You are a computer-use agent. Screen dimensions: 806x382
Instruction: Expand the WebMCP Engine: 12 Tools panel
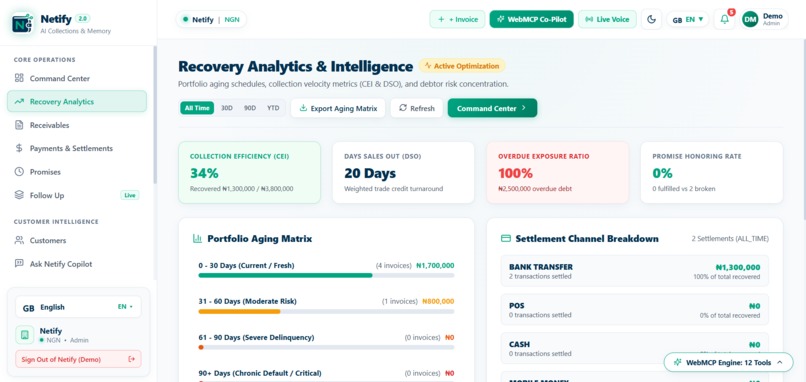click(728, 362)
